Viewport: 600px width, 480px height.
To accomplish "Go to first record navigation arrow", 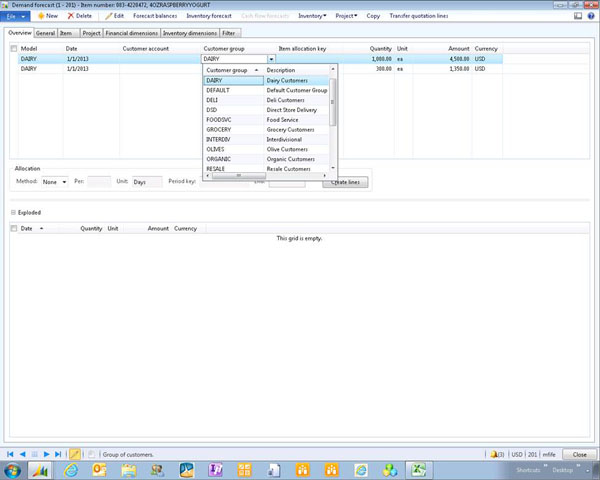I will point(11,454).
